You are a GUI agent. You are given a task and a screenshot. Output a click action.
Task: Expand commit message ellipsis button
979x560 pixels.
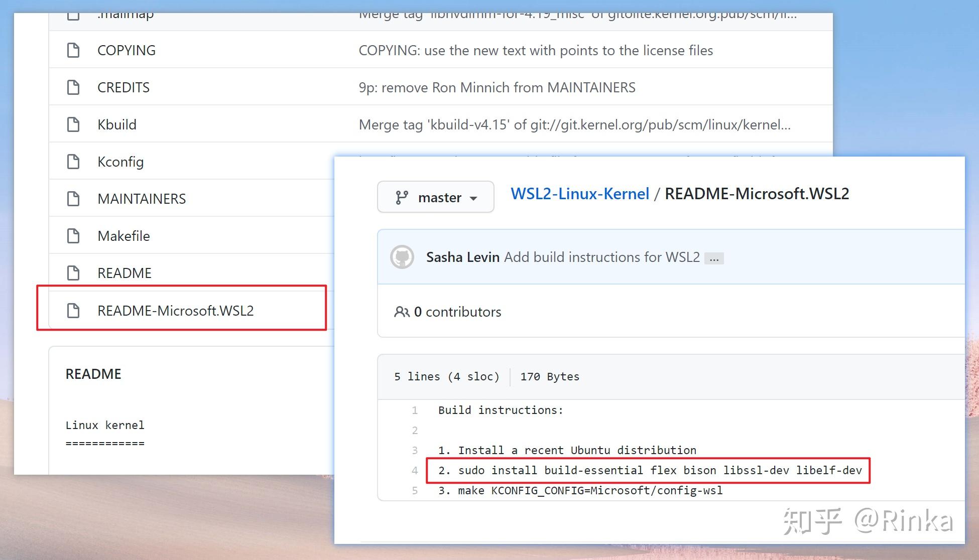tap(713, 258)
